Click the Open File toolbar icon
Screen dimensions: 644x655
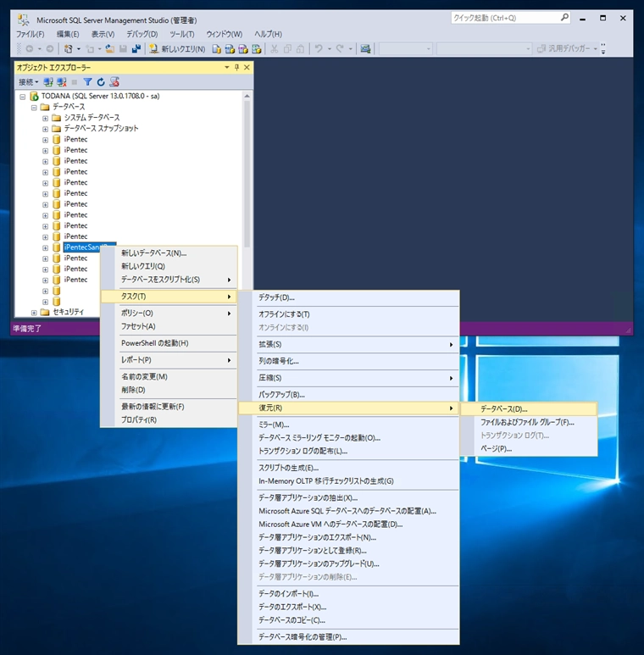(x=110, y=49)
